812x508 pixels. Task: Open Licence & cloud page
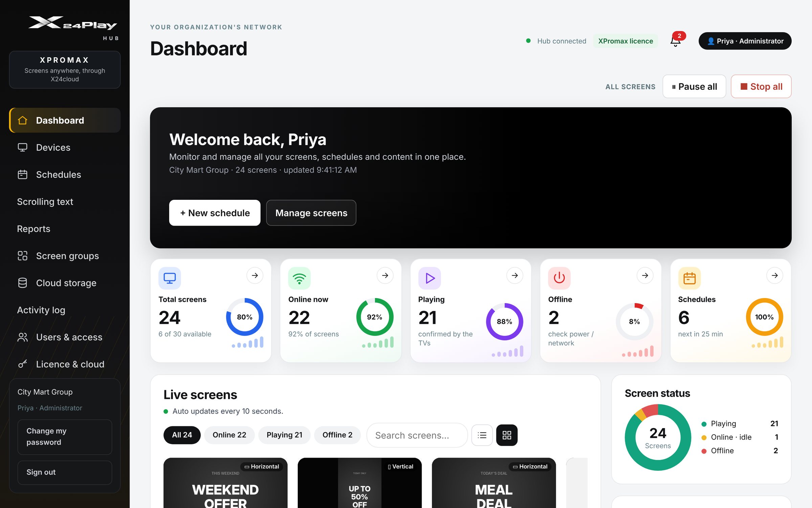coord(65,364)
